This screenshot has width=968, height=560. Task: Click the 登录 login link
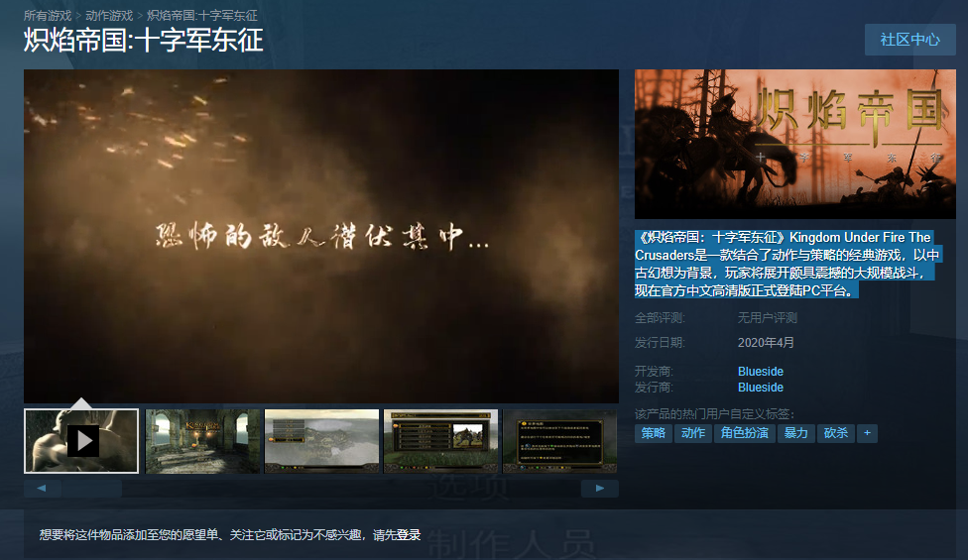[409, 534]
